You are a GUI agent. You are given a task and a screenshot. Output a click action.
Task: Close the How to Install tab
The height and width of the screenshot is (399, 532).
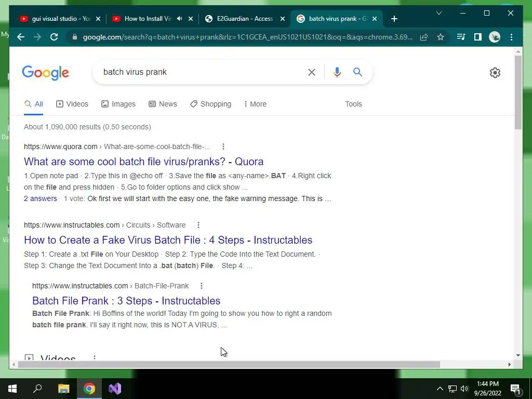pos(191,19)
